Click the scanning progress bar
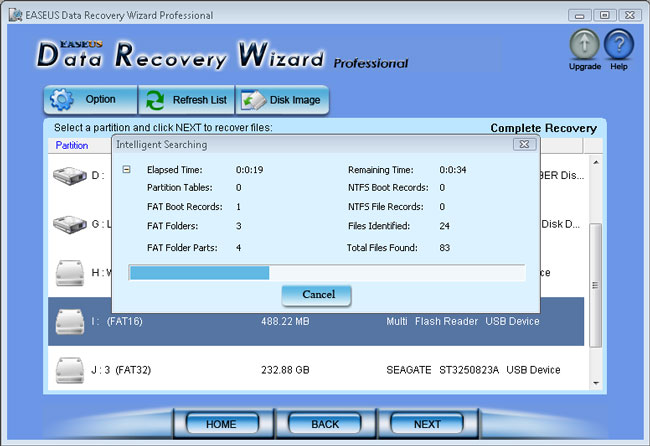Viewport: 650px width, 446px height. point(327,273)
